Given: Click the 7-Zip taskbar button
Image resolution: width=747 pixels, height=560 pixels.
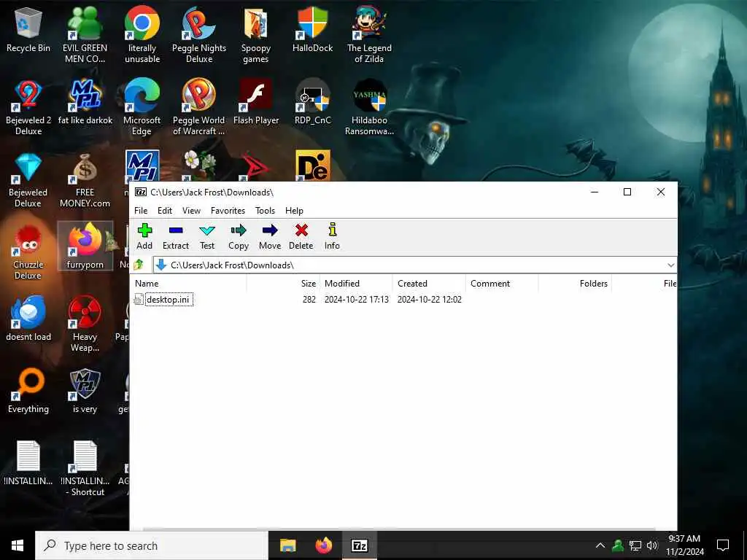Looking at the screenshot, I should (360, 545).
